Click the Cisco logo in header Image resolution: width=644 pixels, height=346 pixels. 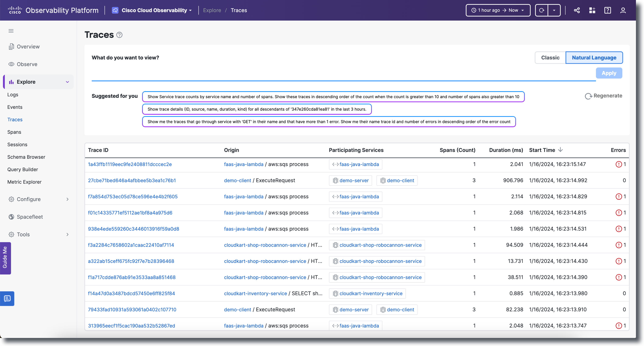point(15,10)
